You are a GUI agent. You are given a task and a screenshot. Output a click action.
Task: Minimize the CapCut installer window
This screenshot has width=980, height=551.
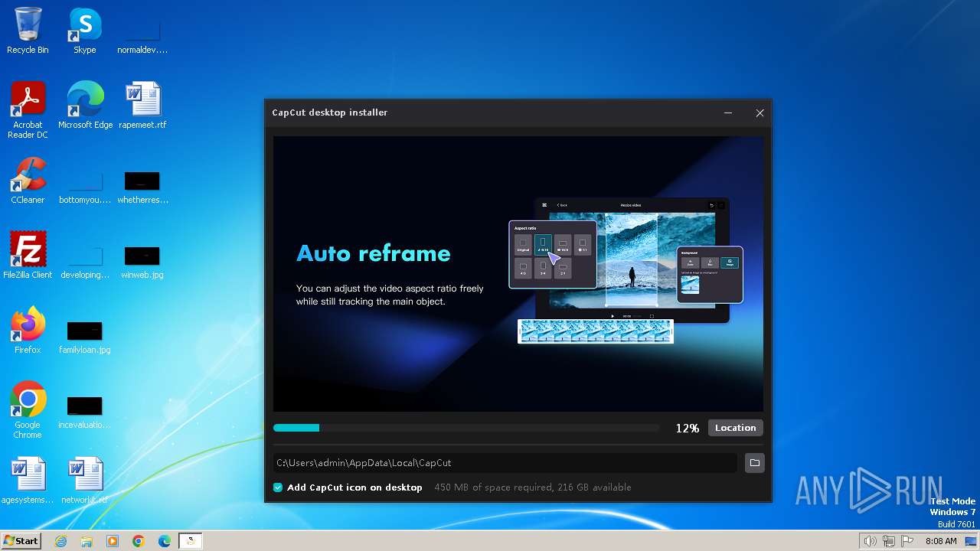pos(728,112)
